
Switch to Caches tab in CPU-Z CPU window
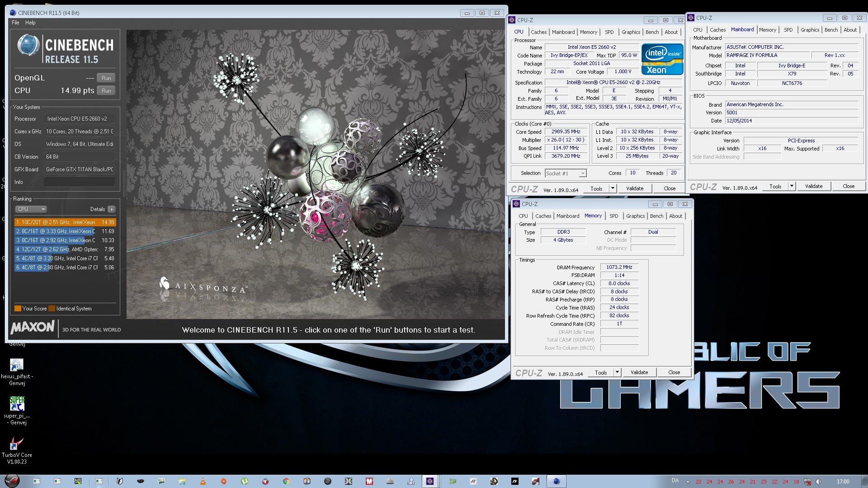pos(538,32)
